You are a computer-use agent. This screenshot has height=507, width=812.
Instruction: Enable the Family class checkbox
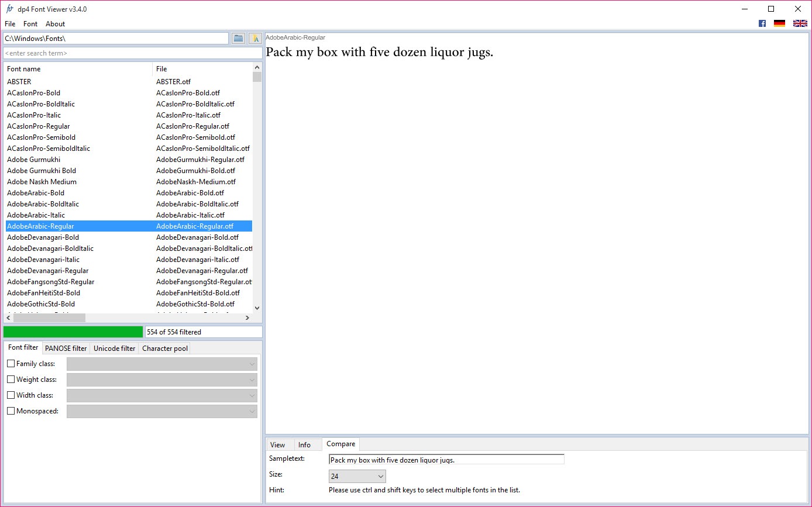click(x=11, y=364)
